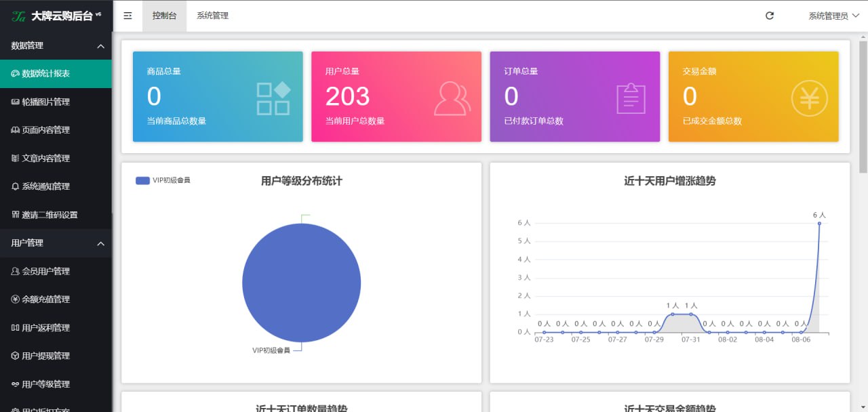
Task: Open 轮播图片管理 in sidebar
Action: point(46,102)
